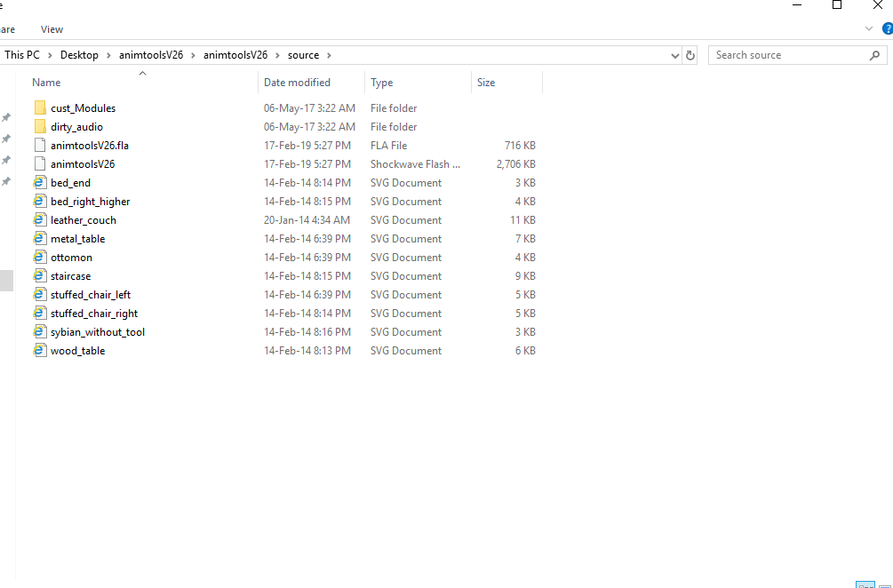Select the wood_table SVG file icon
893x588 pixels.
[39, 351]
